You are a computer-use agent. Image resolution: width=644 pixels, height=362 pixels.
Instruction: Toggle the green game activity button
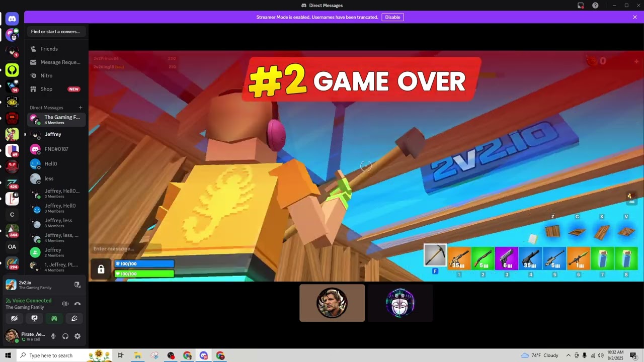click(x=54, y=318)
